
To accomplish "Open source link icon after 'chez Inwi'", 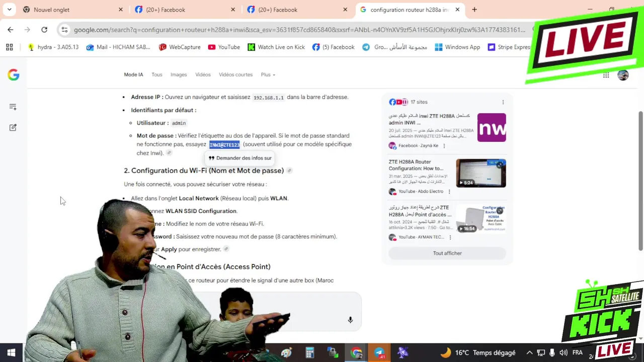I will 169,153.
